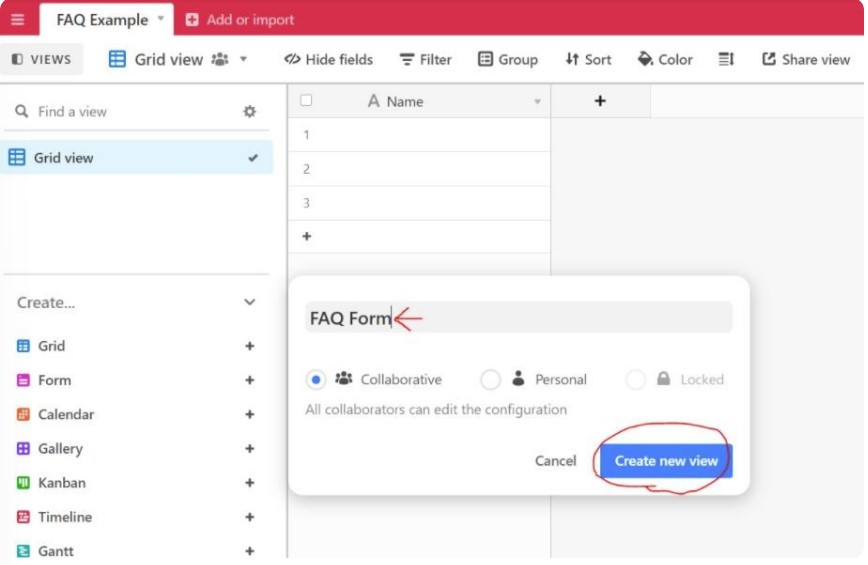Open the Name field dropdown arrow
This screenshot has width=868, height=565.
537,102
